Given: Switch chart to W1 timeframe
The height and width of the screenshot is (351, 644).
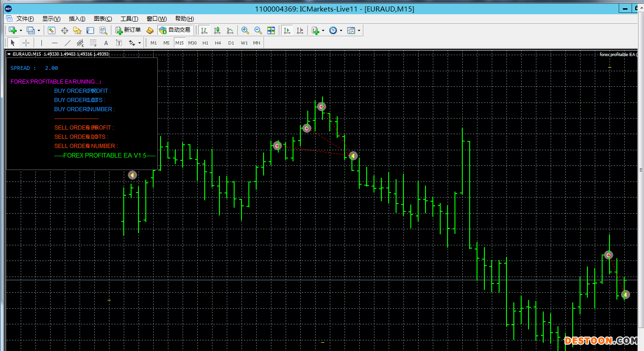Looking at the screenshot, I should 244,43.
